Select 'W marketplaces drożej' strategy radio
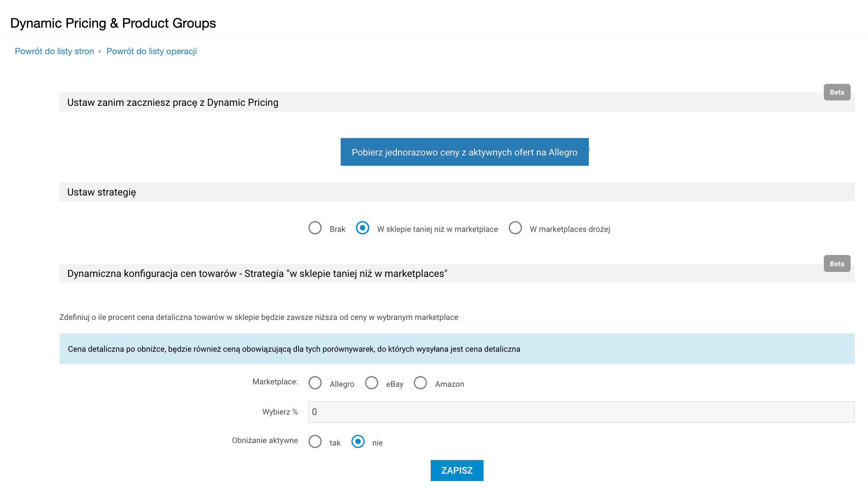This screenshot has width=868, height=491. (515, 228)
